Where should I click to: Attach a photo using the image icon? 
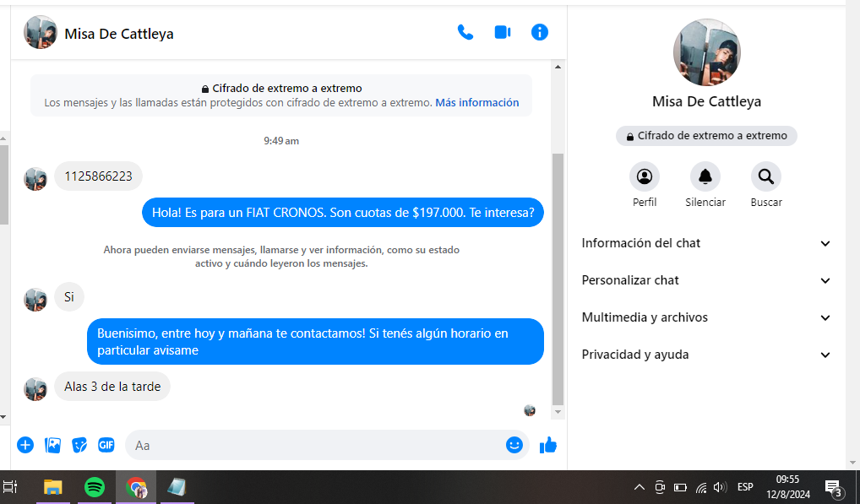pos(52,445)
